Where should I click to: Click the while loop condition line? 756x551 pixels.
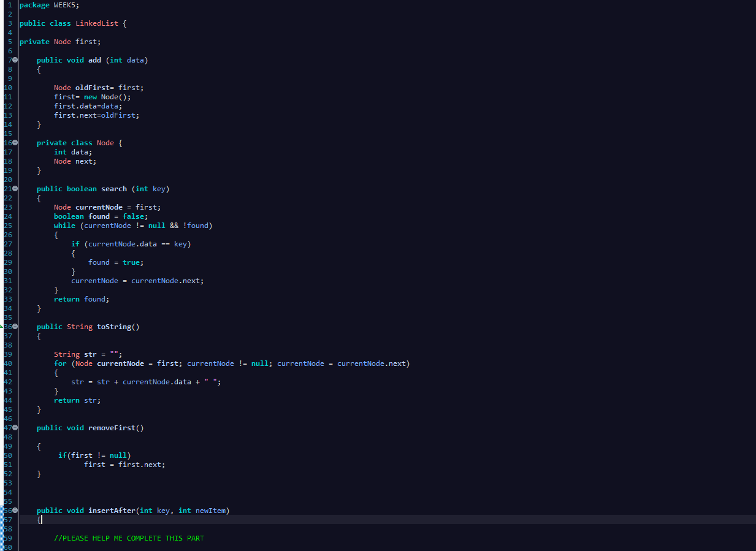(133, 226)
